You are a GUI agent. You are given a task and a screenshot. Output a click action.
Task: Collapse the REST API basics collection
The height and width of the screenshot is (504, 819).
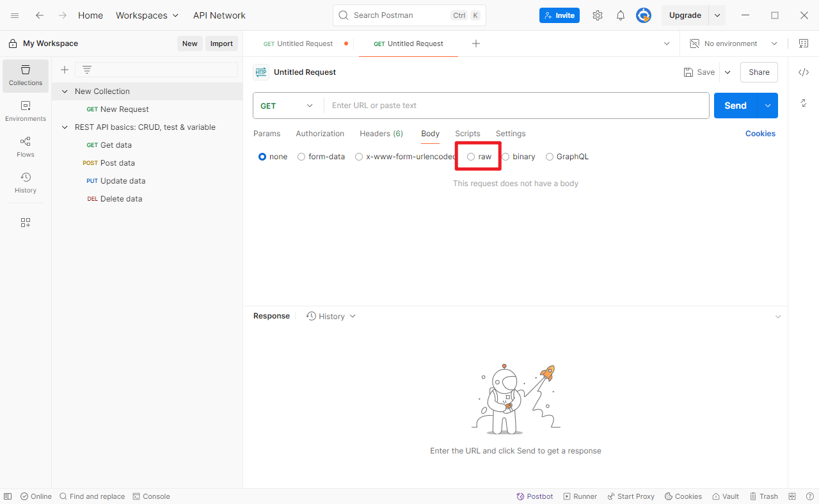click(65, 127)
